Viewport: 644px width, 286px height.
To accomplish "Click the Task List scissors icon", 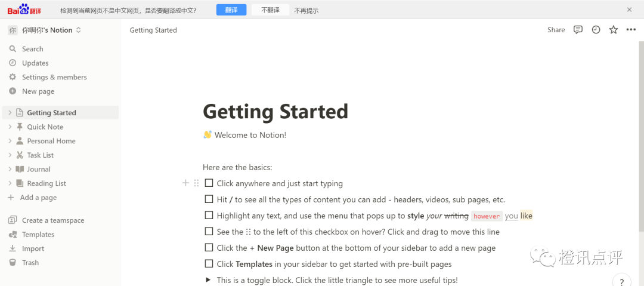I will click(x=19, y=155).
